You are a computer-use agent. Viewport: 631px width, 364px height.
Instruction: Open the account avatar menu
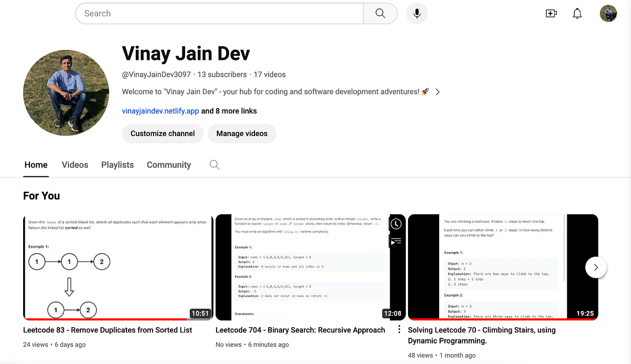(x=608, y=14)
